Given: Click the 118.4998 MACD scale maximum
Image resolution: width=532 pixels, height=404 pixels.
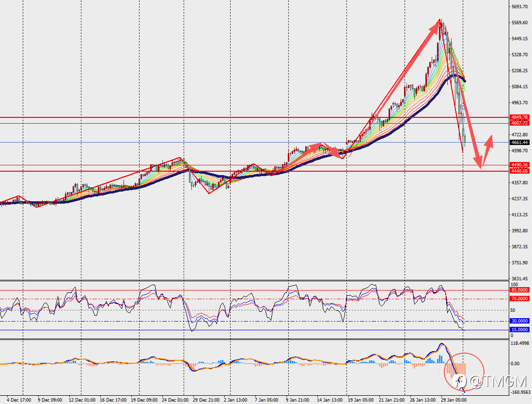Looking at the screenshot, I should [x=519, y=343].
